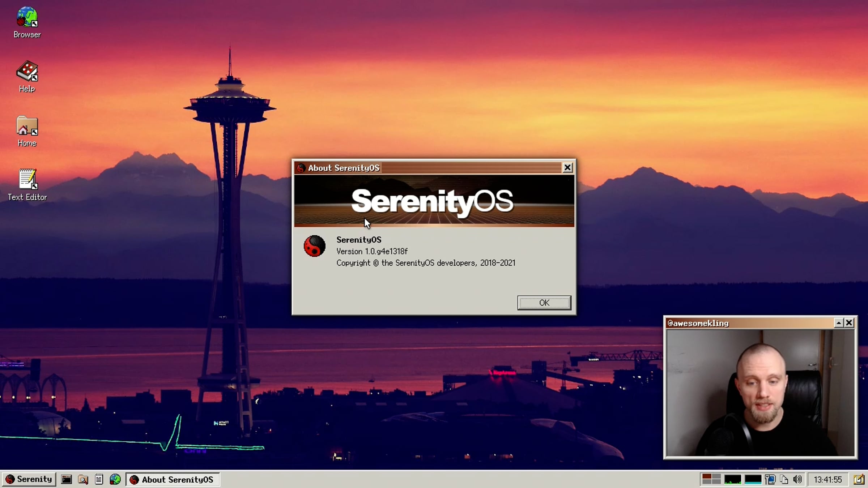
Task: Launch Browser from taskbar quick launch
Action: 115,479
